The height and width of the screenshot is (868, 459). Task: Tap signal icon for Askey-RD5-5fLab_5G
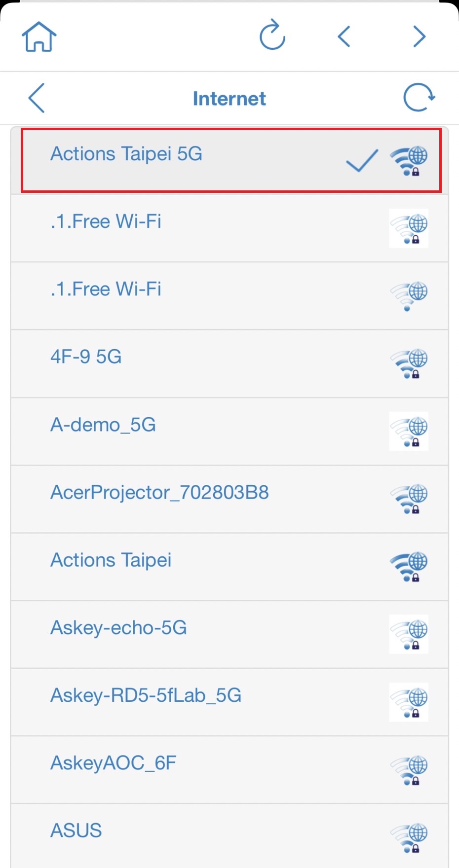[409, 702]
